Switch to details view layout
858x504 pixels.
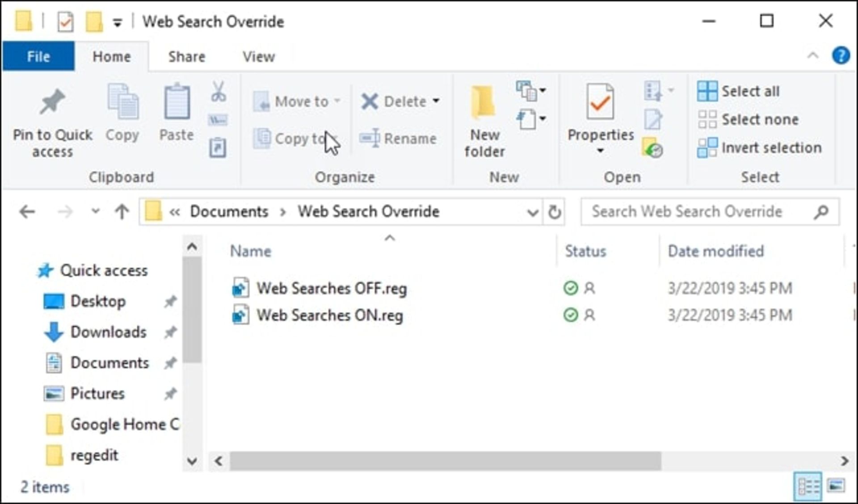pos(808,485)
